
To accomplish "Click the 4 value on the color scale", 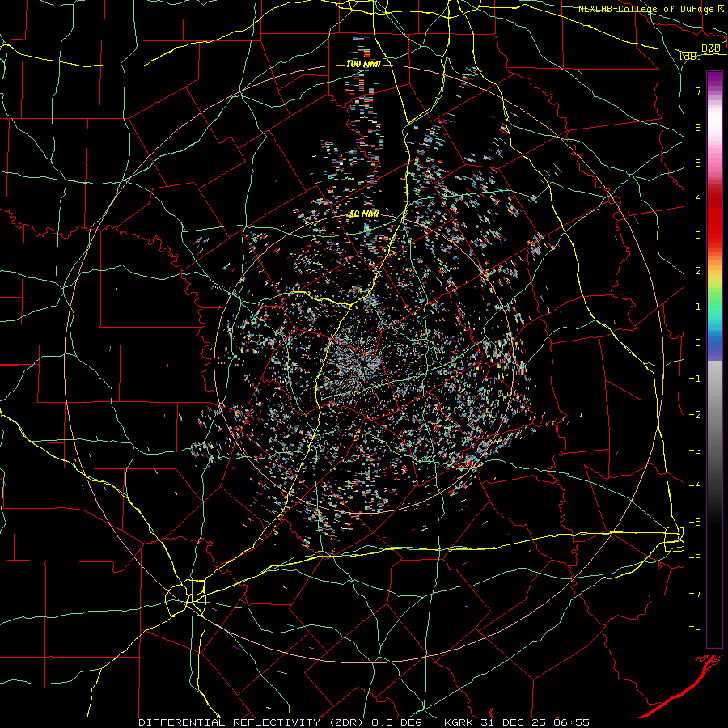I will 698,199.
